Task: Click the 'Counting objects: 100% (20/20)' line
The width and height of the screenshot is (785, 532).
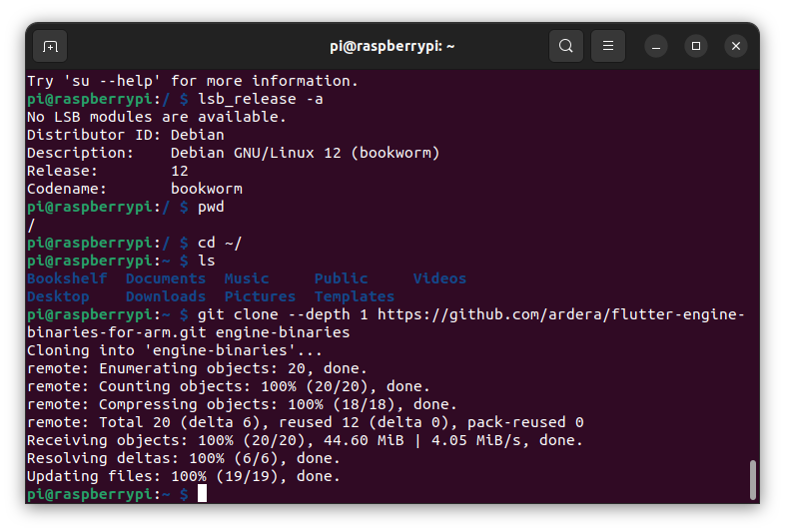Action: tap(229, 386)
